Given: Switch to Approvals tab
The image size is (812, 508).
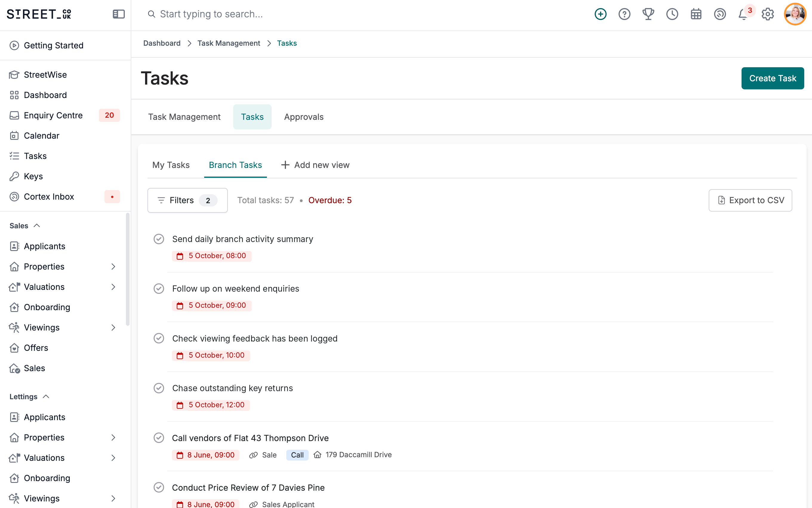Looking at the screenshot, I should 304,117.
